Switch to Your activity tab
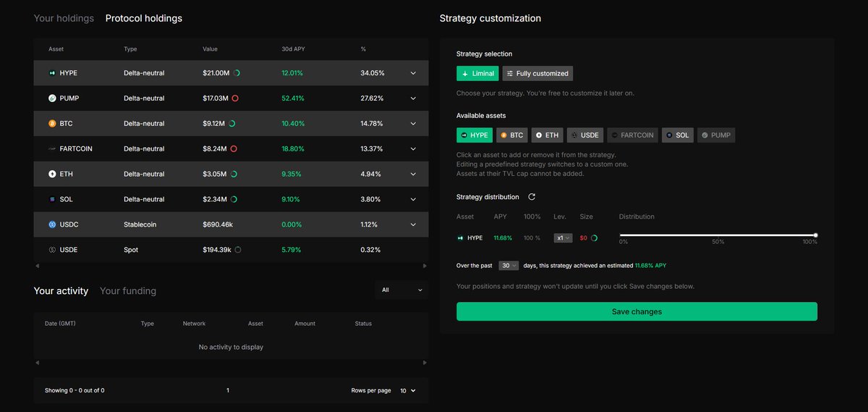Image resolution: width=868 pixels, height=412 pixels. (x=61, y=291)
